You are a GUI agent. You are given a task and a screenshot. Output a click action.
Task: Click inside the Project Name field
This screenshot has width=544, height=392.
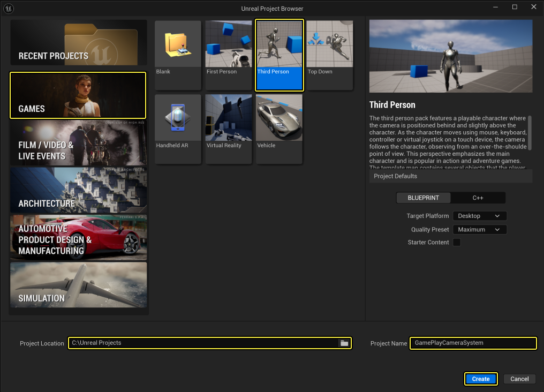(472, 343)
